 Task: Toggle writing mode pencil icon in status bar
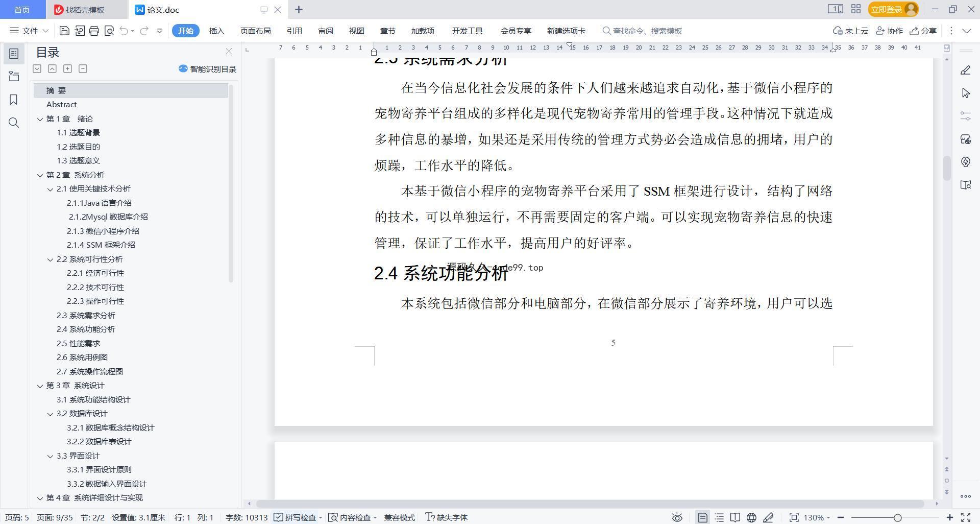(x=768, y=517)
